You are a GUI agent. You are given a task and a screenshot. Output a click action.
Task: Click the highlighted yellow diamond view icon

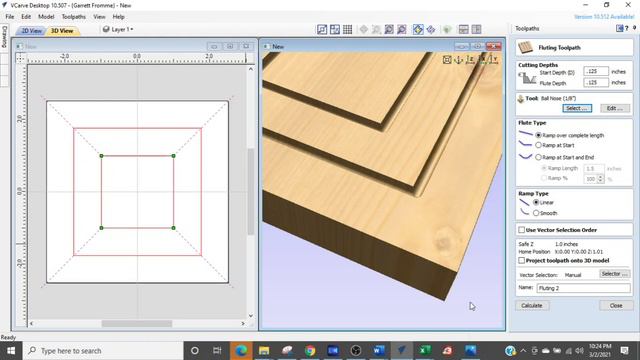coord(418,29)
